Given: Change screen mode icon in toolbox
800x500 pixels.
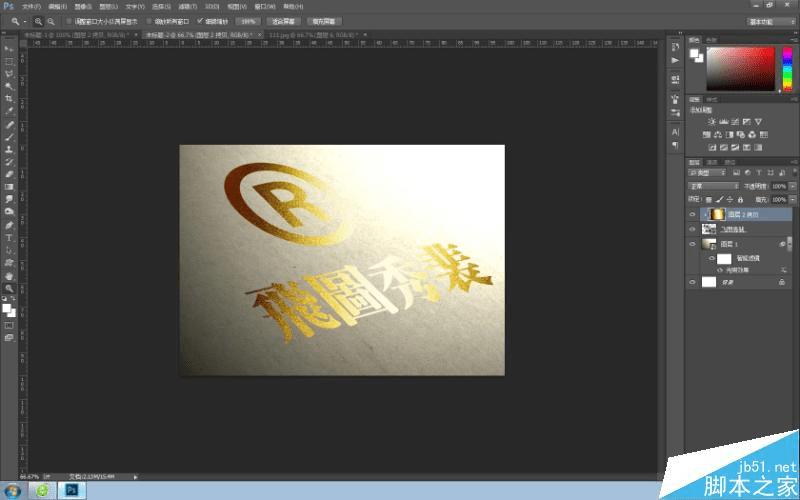Looking at the screenshot, I should [9, 337].
